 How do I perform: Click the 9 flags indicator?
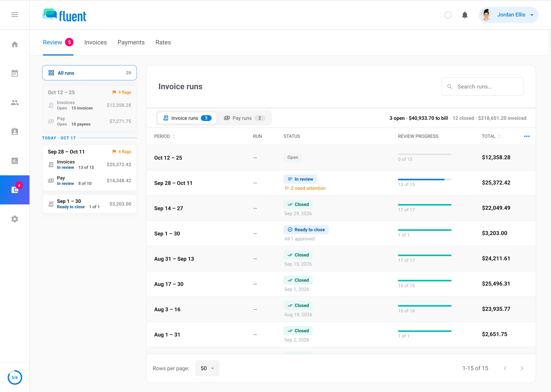pos(122,92)
